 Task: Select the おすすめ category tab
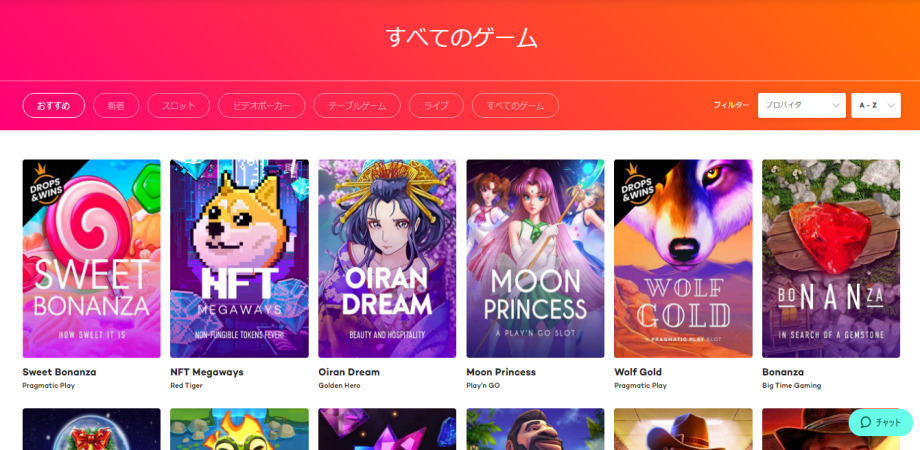pos(54,106)
